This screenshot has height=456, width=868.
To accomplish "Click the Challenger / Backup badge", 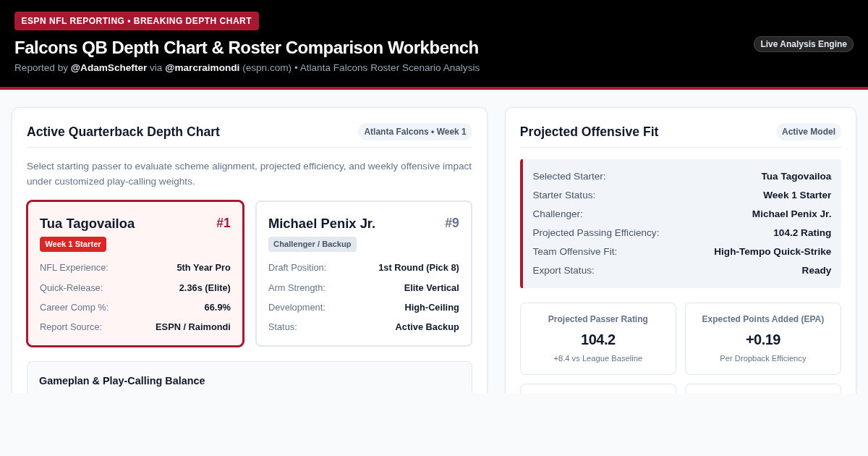I will [x=312, y=244].
